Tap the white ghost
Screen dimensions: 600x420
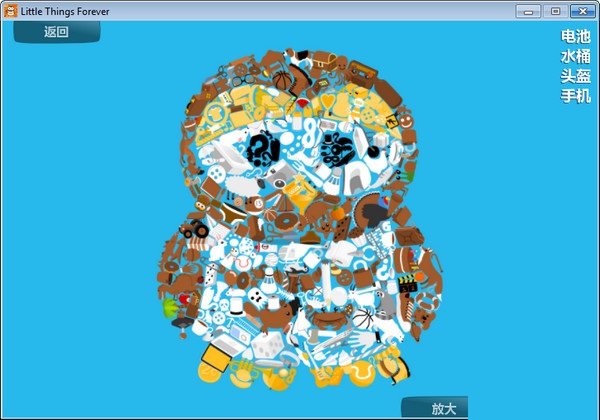[255, 296]
